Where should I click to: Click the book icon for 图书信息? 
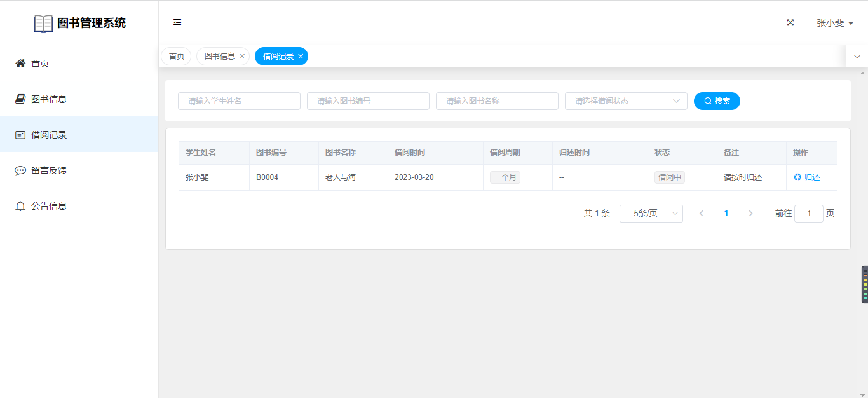tap(20, 99)
